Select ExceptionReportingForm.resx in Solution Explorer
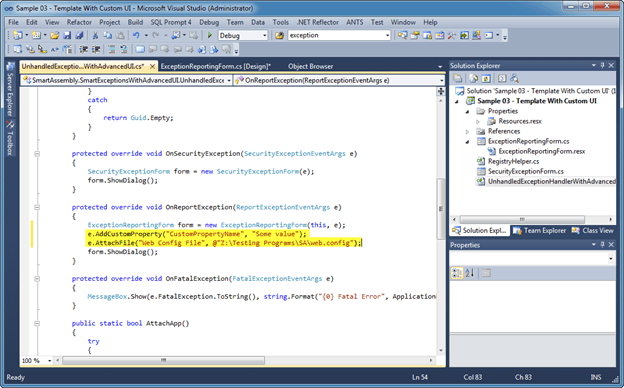This screenshot has width=624, height=388. tap(542, 151)
